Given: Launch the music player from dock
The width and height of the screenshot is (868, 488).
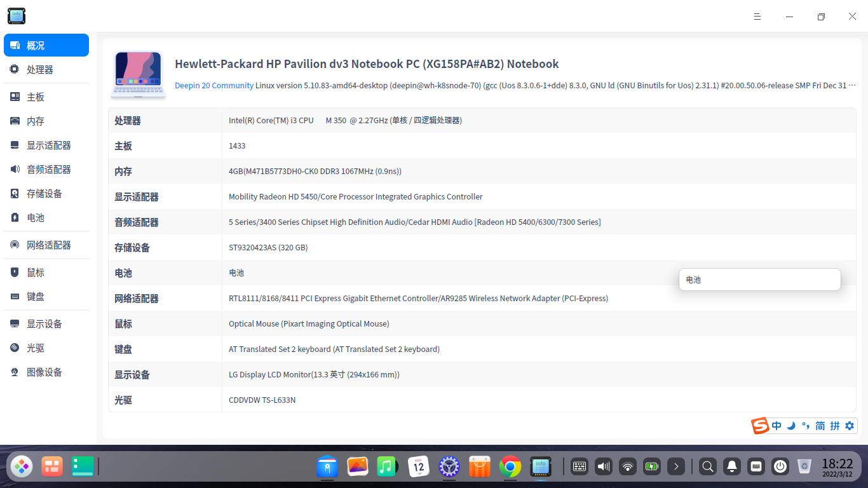Looking at the screenshot, I should (387, 467).
